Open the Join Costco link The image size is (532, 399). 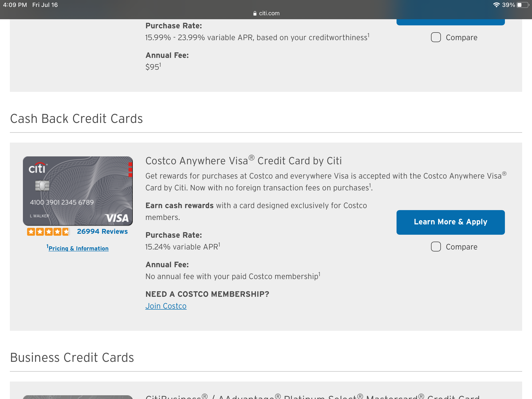click(166, 306)
